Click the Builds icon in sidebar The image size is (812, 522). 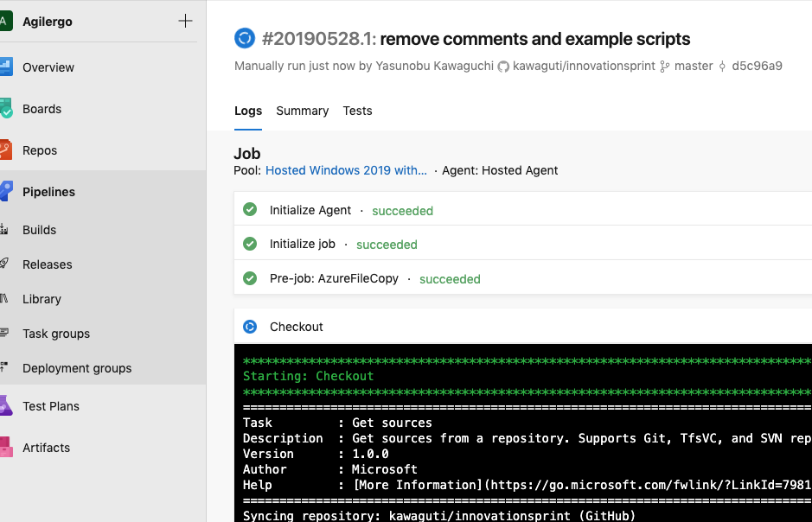tap(4, 229)
